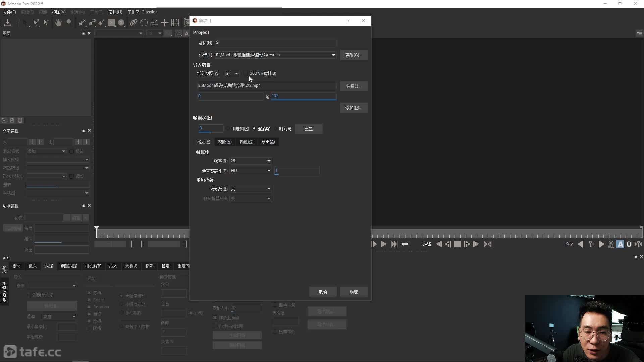Switch to the 颜色 tab
The image size is (644, 362).
click(x=247, y=142)
